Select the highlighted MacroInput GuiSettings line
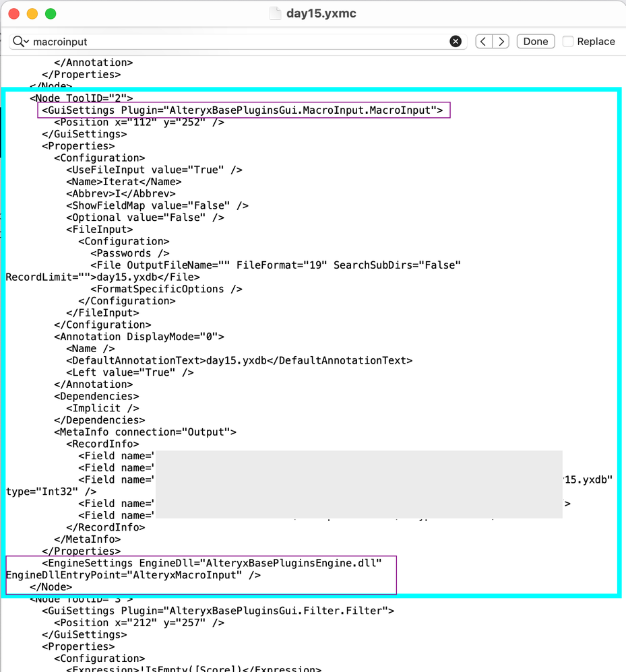 coord(243,110)
